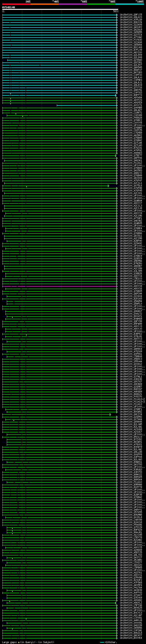Select the UniRef100_Q29492 hit label
Screen dimensions: 146x644
131,244
